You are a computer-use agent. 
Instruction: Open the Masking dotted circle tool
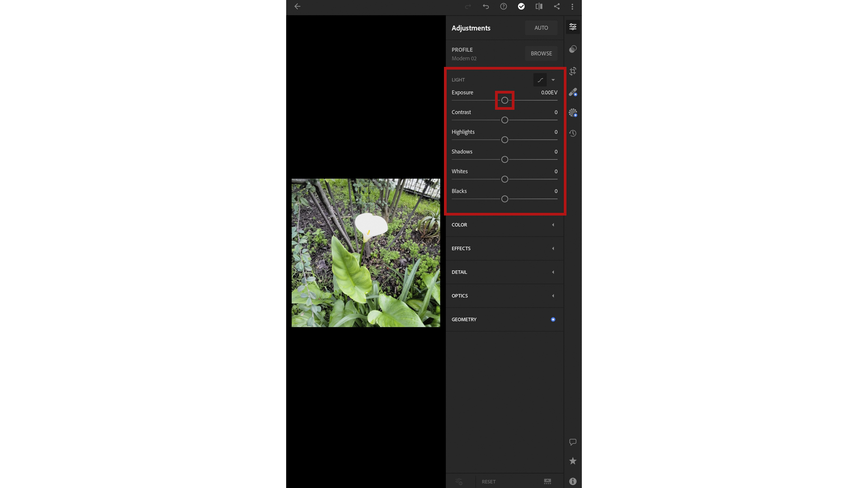pyautogui.click(x=573, y=113)
